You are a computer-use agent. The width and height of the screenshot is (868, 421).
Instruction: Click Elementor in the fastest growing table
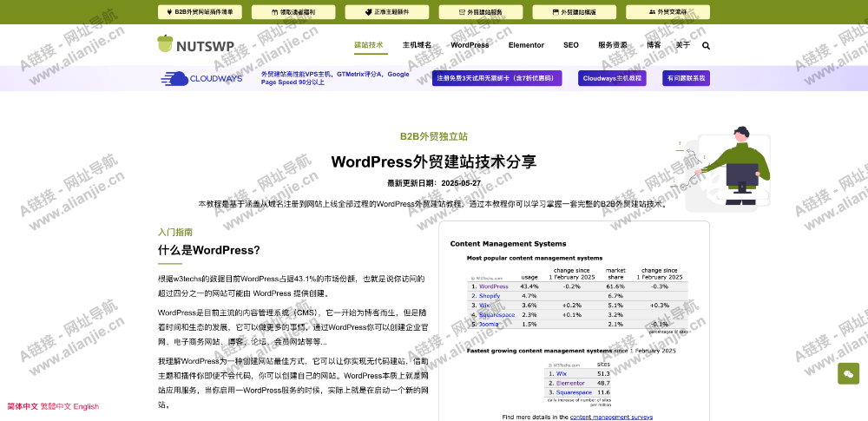click(570, 383)
